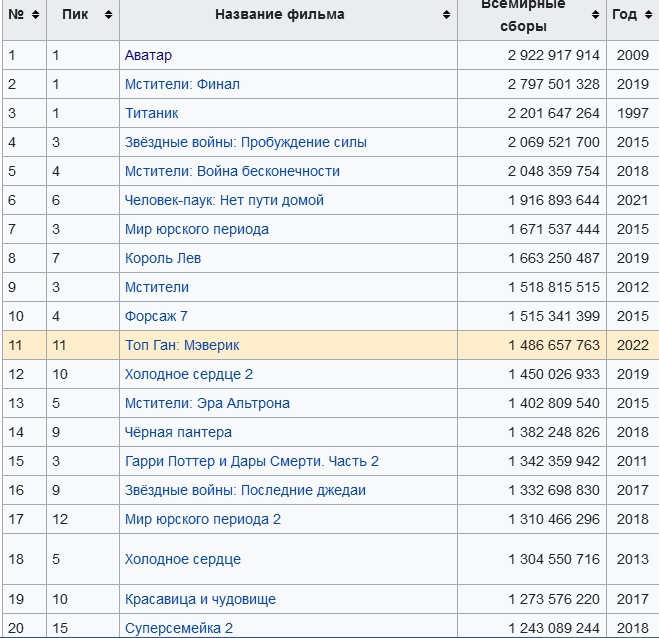Click the Титаник film link
Screen dimensions: 659x638
[151, 113]
